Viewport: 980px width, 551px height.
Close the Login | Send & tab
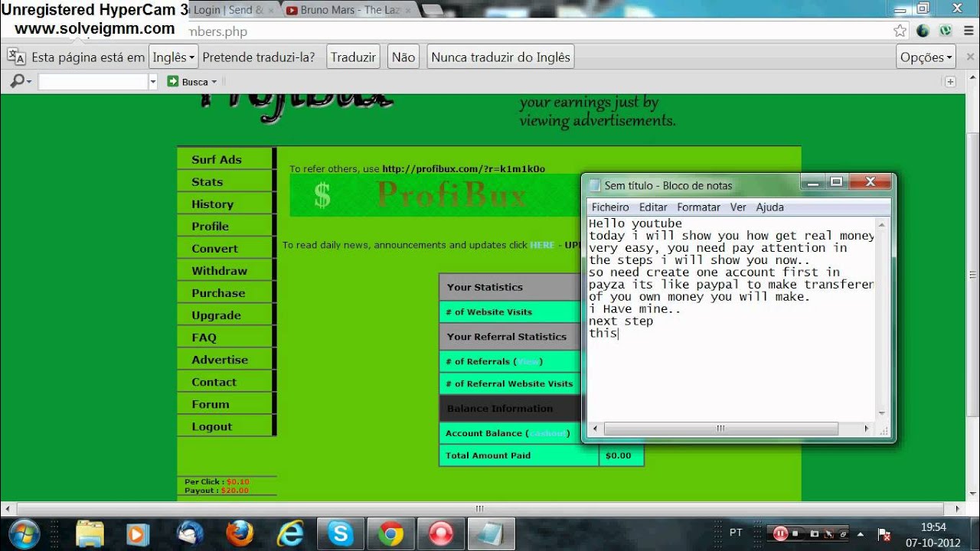(271, 10)
